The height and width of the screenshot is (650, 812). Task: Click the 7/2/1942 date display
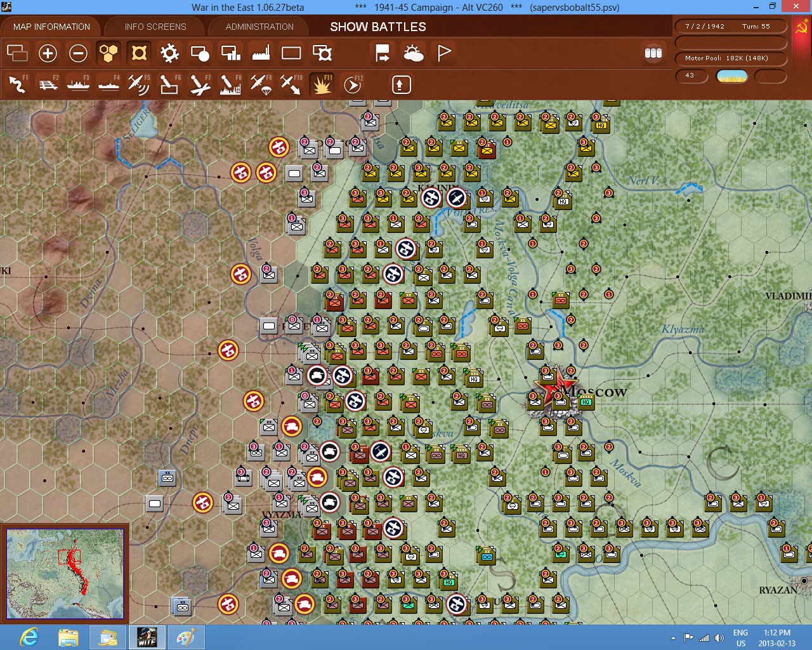[704, 27]
